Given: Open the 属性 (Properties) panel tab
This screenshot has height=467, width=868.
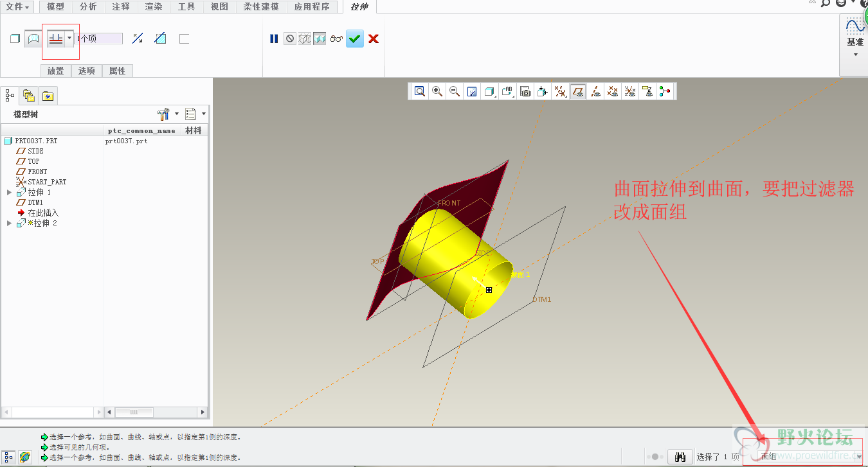Looking at the screenshot, I should point(118,71).
